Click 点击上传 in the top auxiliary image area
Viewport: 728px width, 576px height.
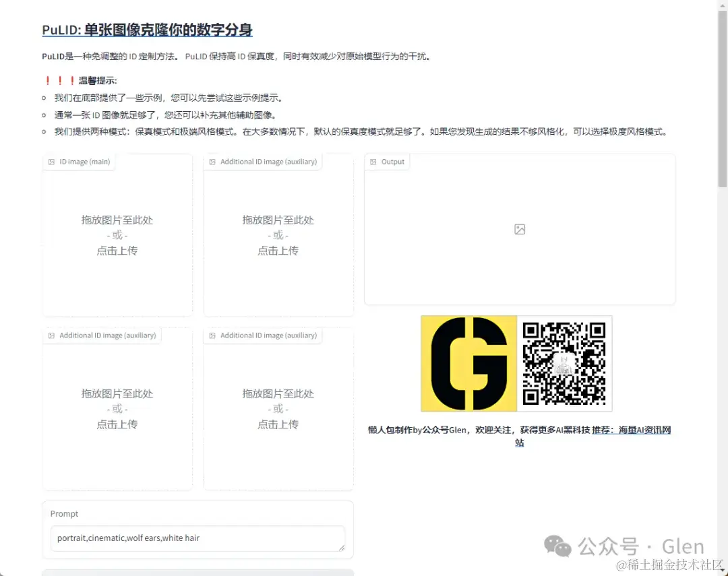278,250
